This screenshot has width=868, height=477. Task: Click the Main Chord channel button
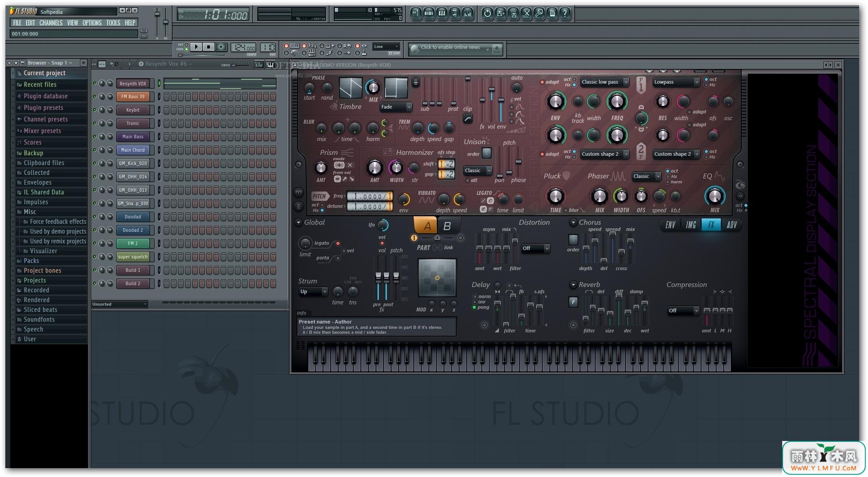coord(133,150)
